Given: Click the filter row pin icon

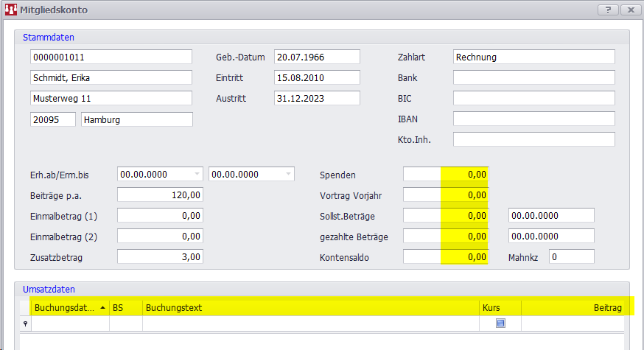Looking at the screenshot, I should click(25, 323).
